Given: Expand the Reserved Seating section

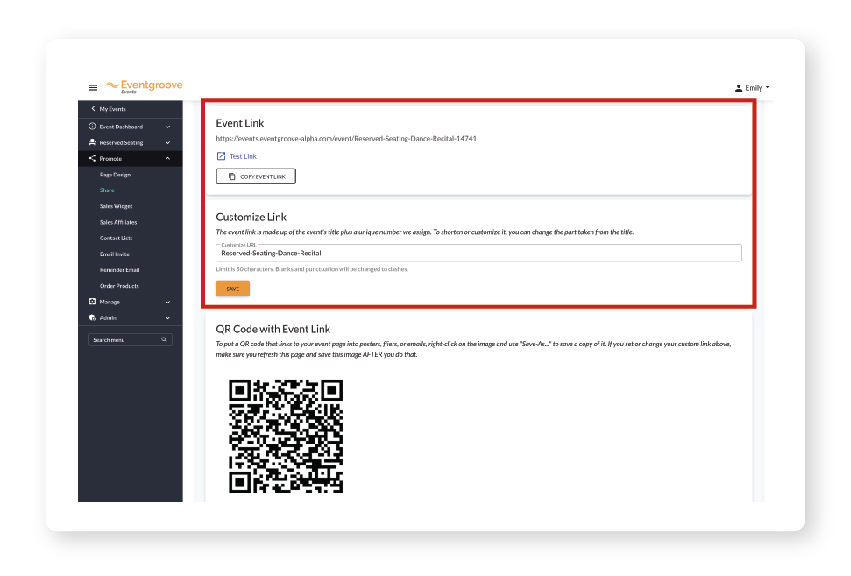Looking at the screenshot, I should click(x=130, y=143).
